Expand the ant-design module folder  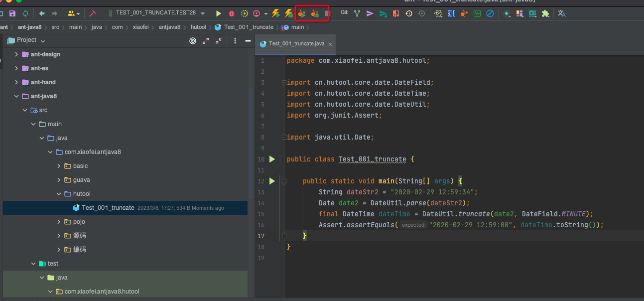click(x=16, y=54)
